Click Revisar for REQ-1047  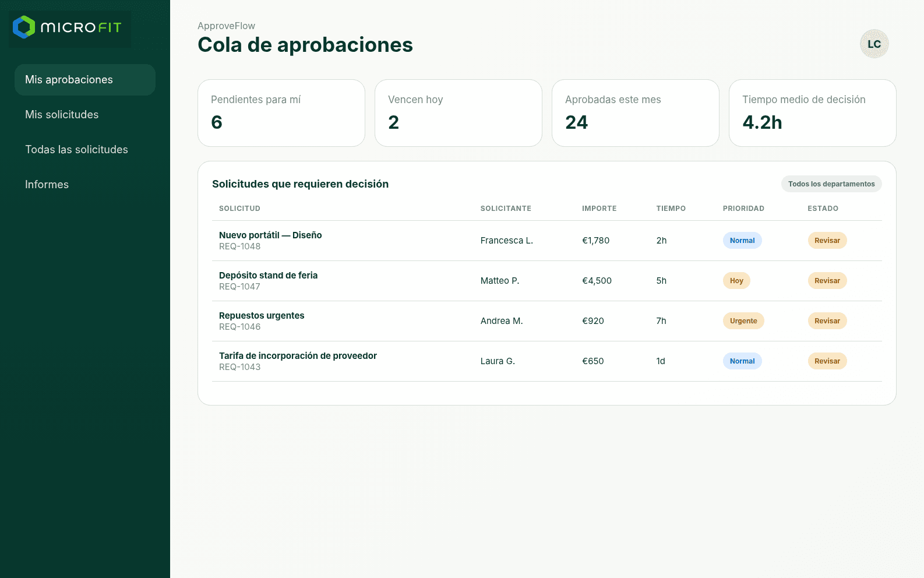pos(827,281)
